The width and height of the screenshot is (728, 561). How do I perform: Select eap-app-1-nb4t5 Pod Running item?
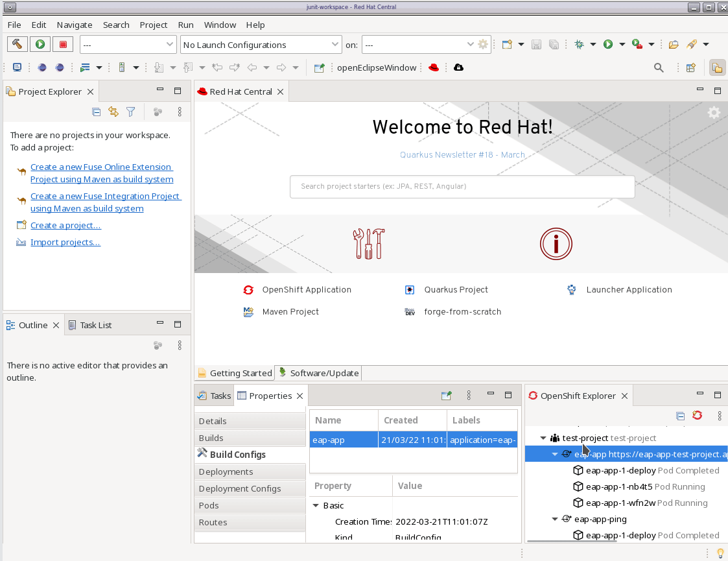coord(639,486)
